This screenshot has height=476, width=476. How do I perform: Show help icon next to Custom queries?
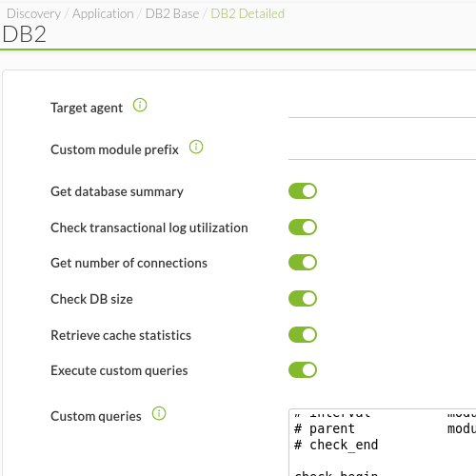pyautogui.click(x=159, y=413)
